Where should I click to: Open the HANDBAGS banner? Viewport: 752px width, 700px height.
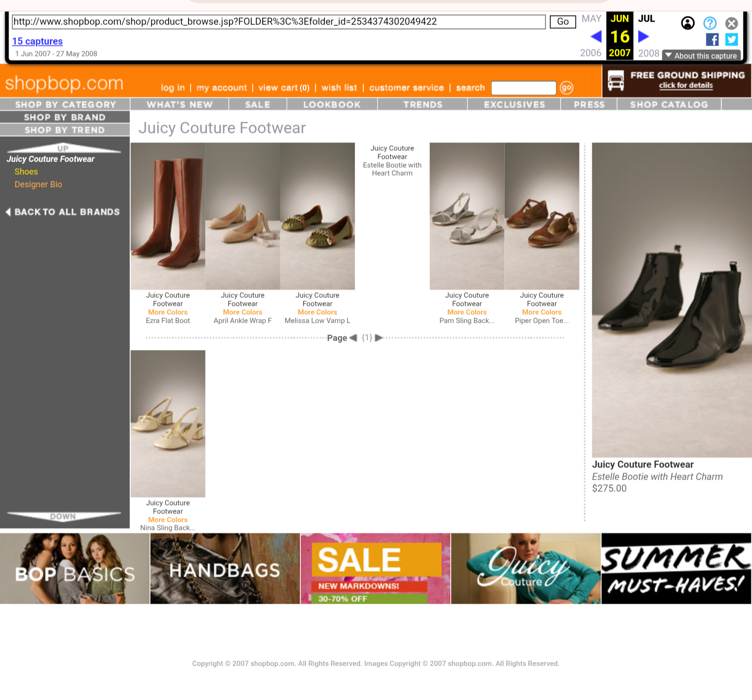[x=225, y=568]
